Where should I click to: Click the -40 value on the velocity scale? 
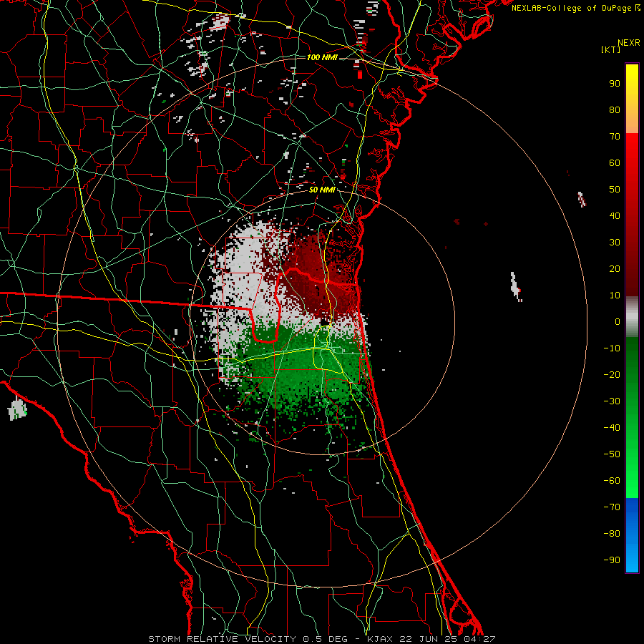tap(612, 428)
